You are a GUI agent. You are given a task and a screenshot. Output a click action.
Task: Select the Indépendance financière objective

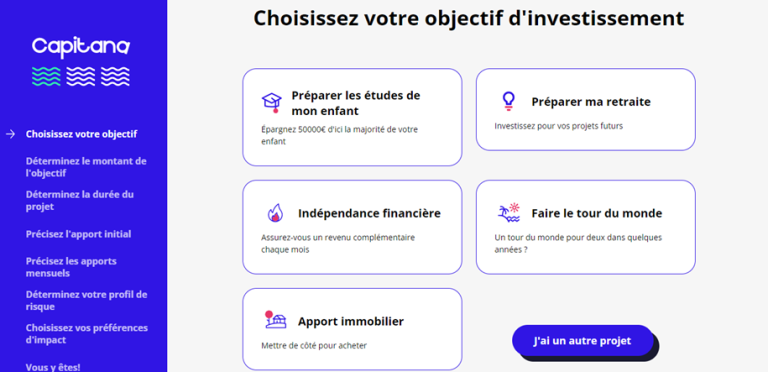coord(352,227)
